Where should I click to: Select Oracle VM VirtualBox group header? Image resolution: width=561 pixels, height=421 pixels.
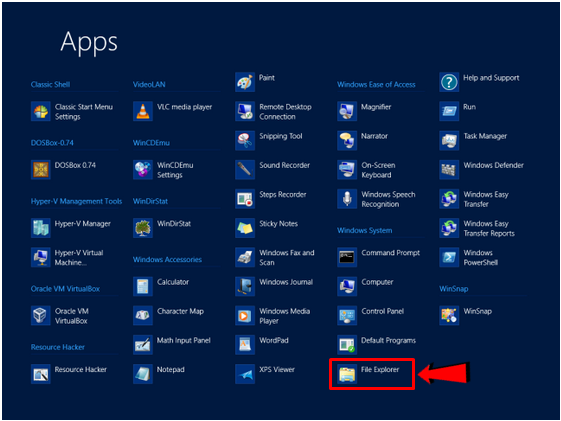(65, 289)
